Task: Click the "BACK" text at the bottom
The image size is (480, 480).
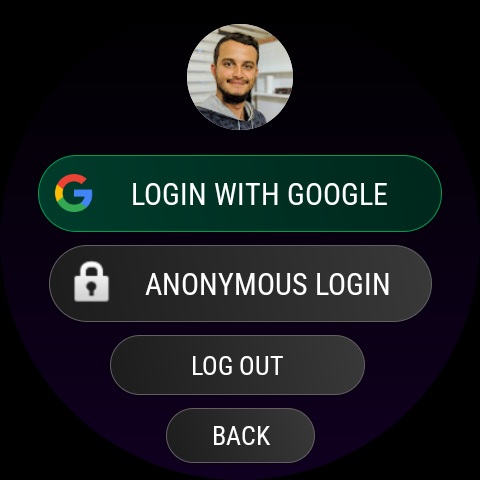Action: point(241,436)
